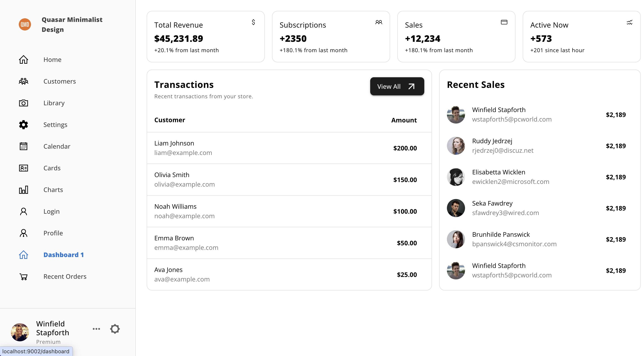Click the Total Revenue dollar icon
Viewport: 644px width, 356px height.
pos(253,22)
